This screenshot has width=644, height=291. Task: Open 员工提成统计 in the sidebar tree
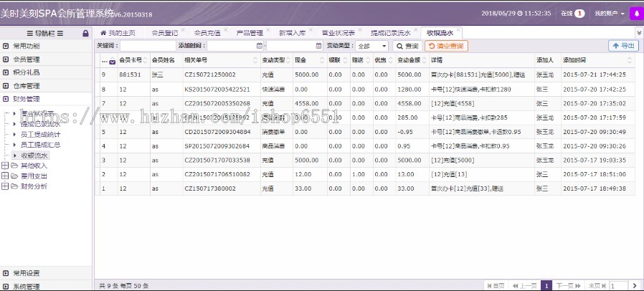41,134
